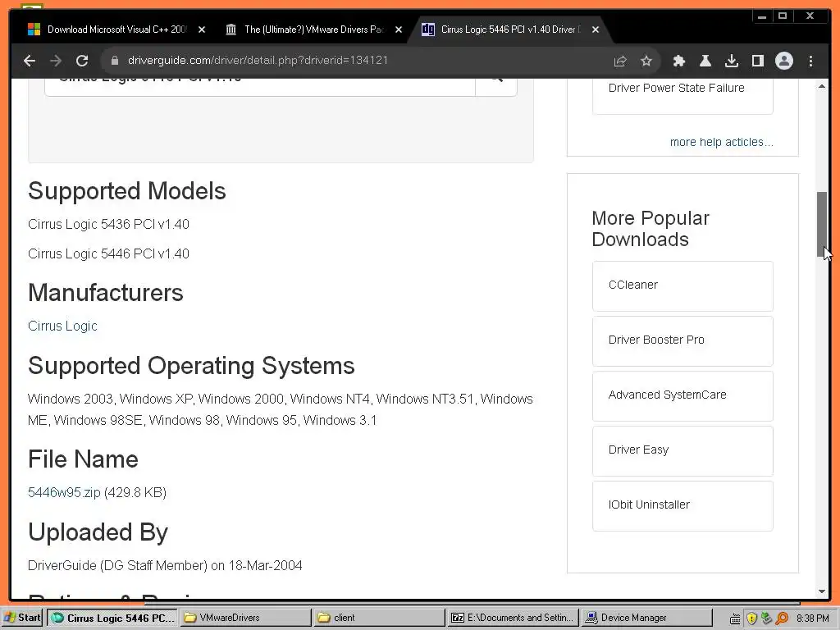
Task: Open the Driver Booster Pro card
Action: click(682, 341)
